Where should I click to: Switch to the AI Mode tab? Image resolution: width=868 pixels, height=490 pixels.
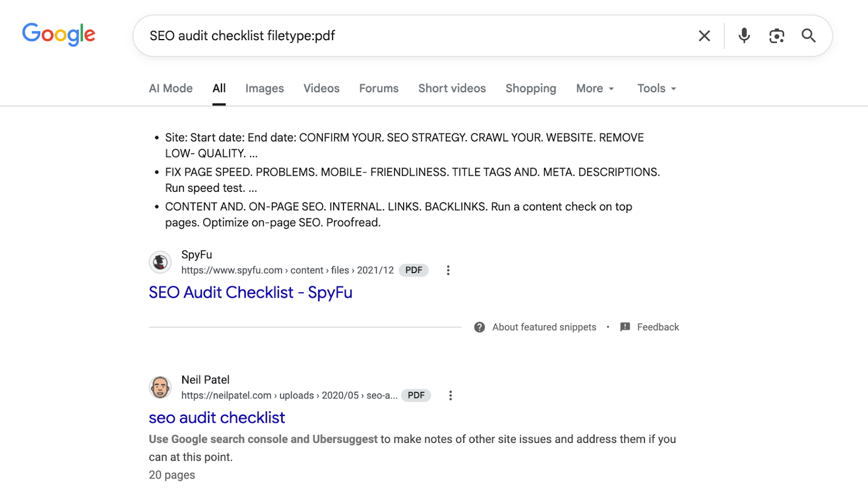tap(170, 88)
